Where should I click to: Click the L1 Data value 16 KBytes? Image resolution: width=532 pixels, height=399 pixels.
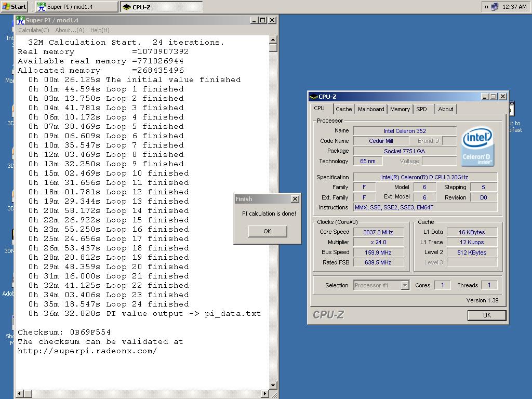[472, 232]
